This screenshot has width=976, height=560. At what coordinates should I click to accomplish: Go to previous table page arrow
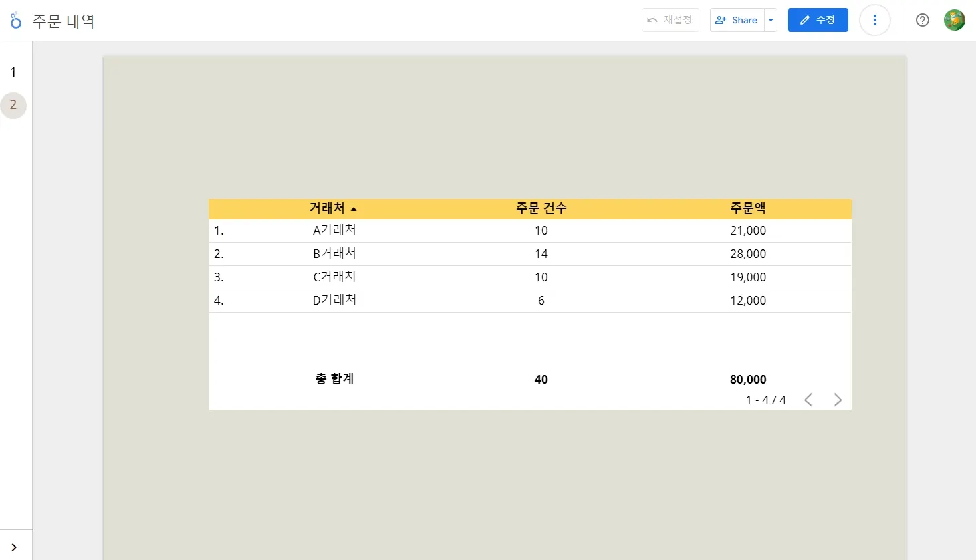[808, 400]
